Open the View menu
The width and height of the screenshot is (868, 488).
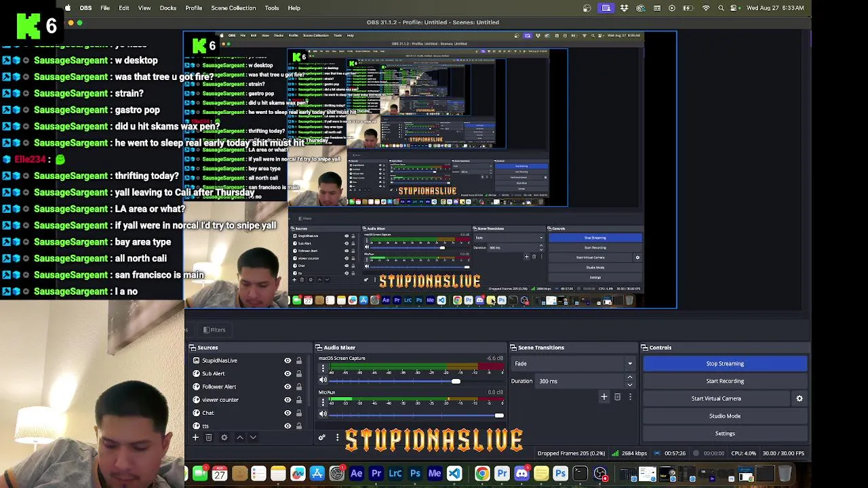pyautogui.click(x=144, y=8)
